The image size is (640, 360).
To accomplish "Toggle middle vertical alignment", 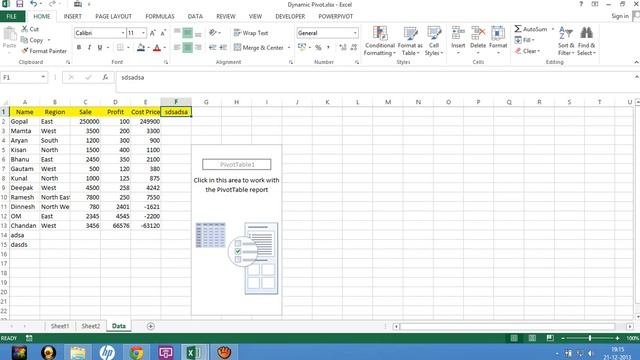I will [187, 33].
